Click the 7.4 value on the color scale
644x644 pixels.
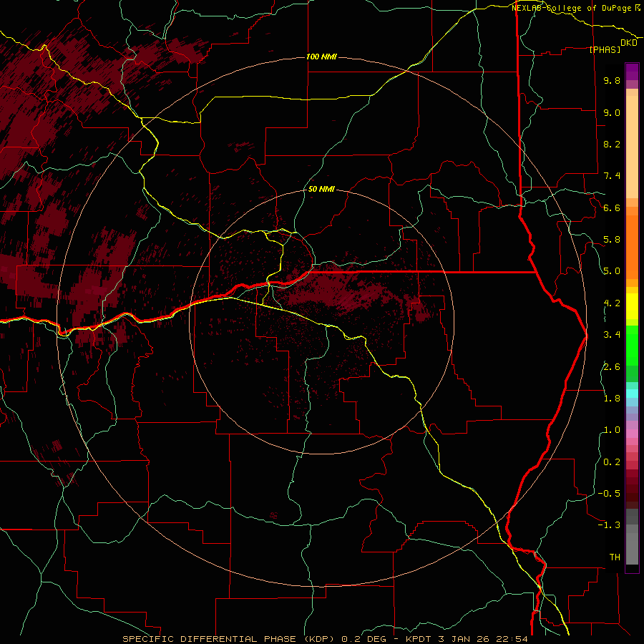click(x=612, y=176)
